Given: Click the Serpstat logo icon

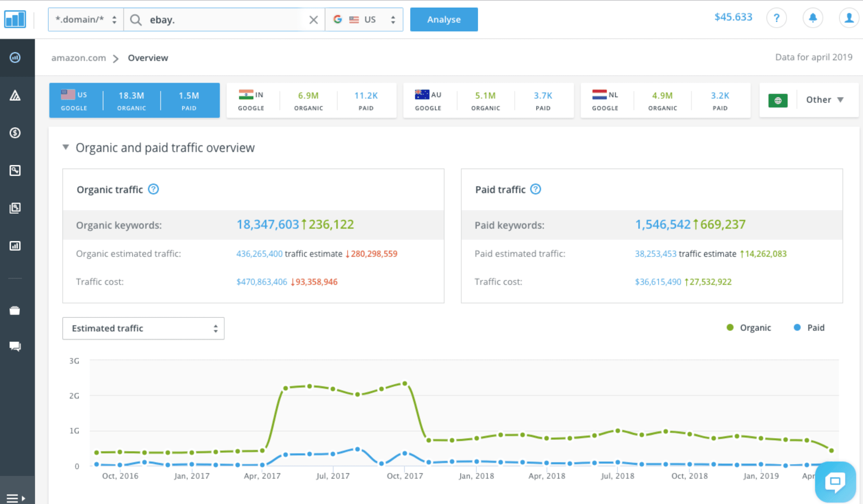Looking at the screenshot, I should [x=15, y=19].
